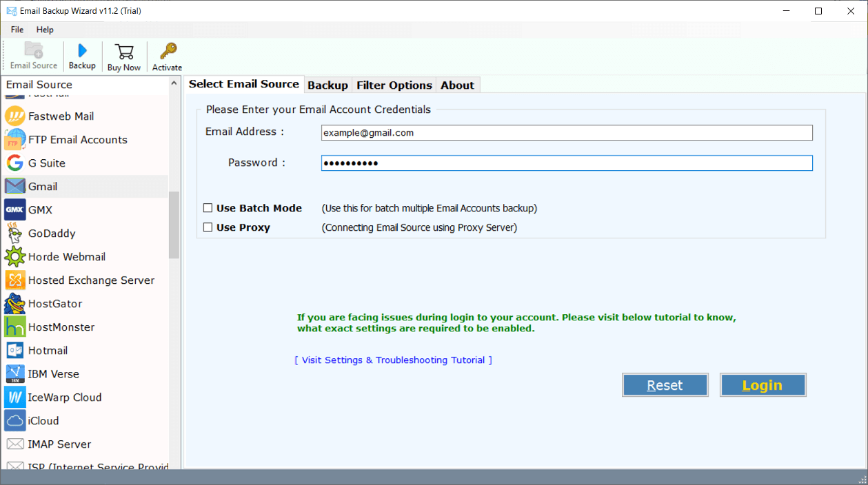Choose the GoDaddy icon
Image resolution: width=868 pixels, height=485 pixels.
coord(15,234)
